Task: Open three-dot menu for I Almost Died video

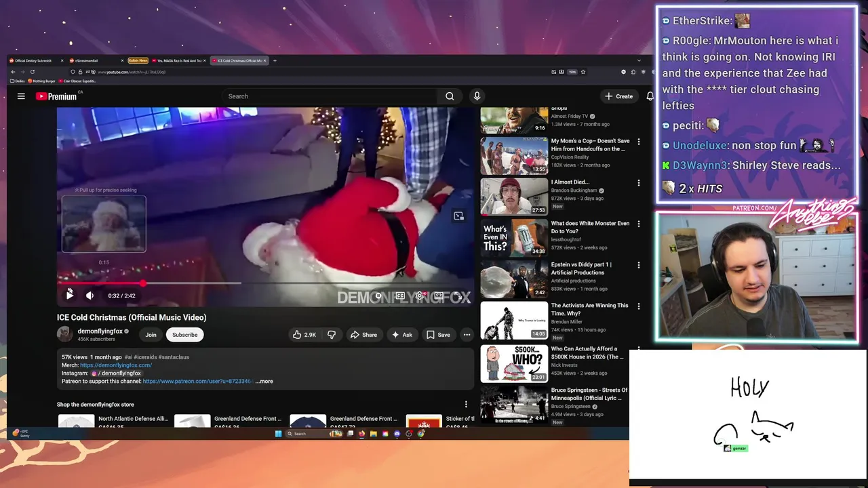Action: (x=638, y=183)
